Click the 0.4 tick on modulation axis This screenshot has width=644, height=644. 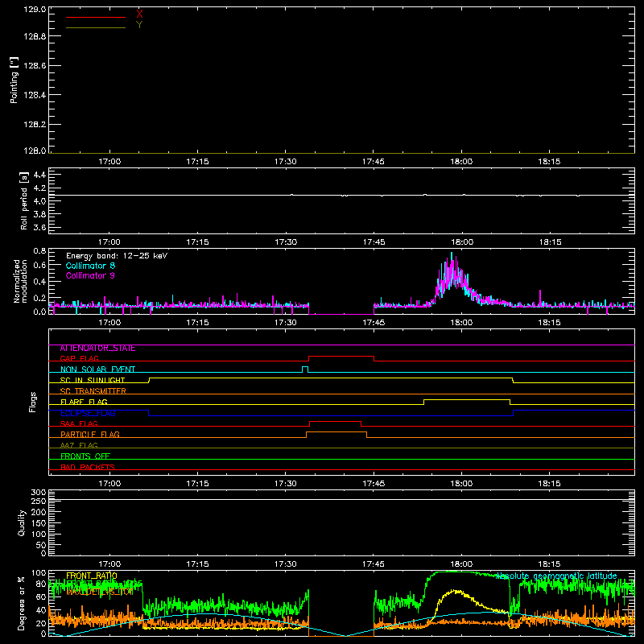pos(39,282)
